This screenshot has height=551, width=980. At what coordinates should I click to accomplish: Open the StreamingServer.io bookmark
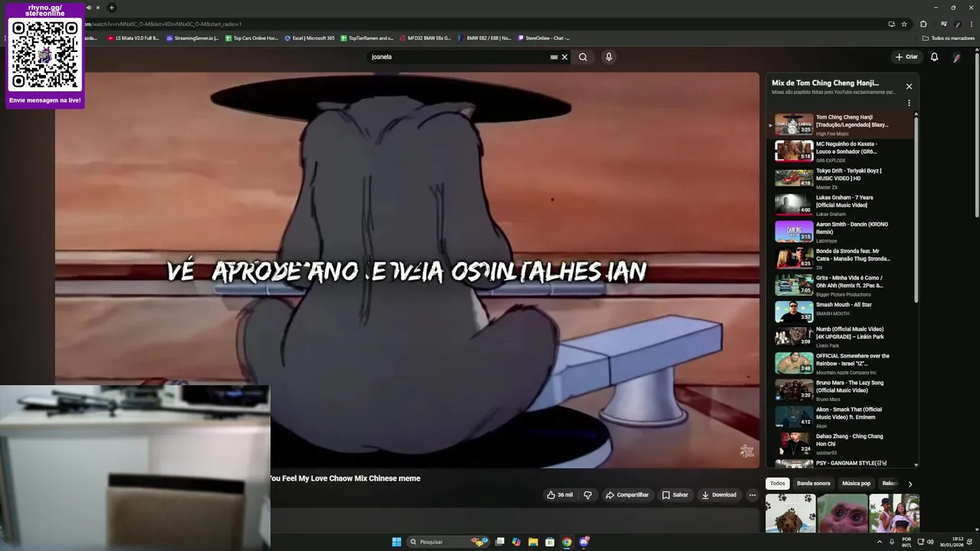tap(192, 38)
